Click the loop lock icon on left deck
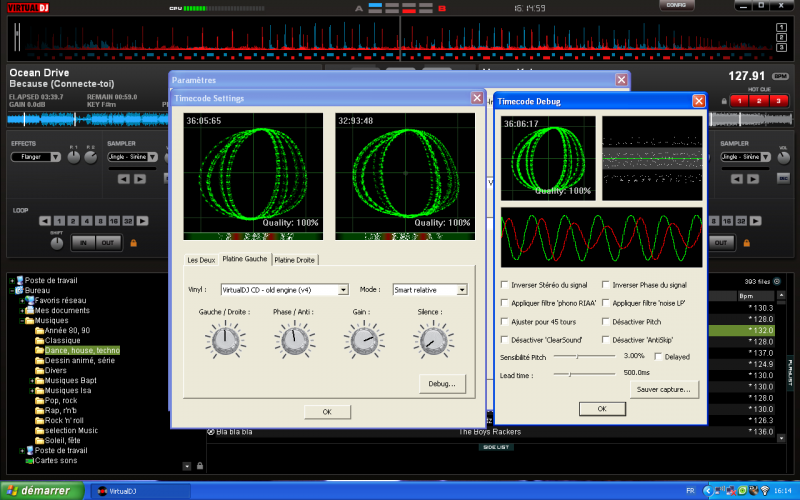This screenshot has width=800, height=500. (133, 242)
